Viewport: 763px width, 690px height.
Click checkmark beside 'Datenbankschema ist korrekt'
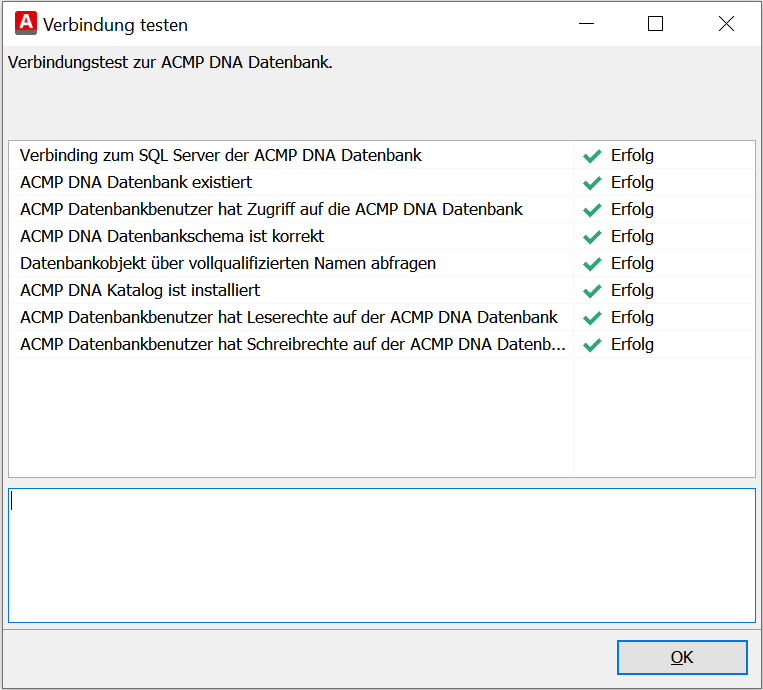pos(592,236)
